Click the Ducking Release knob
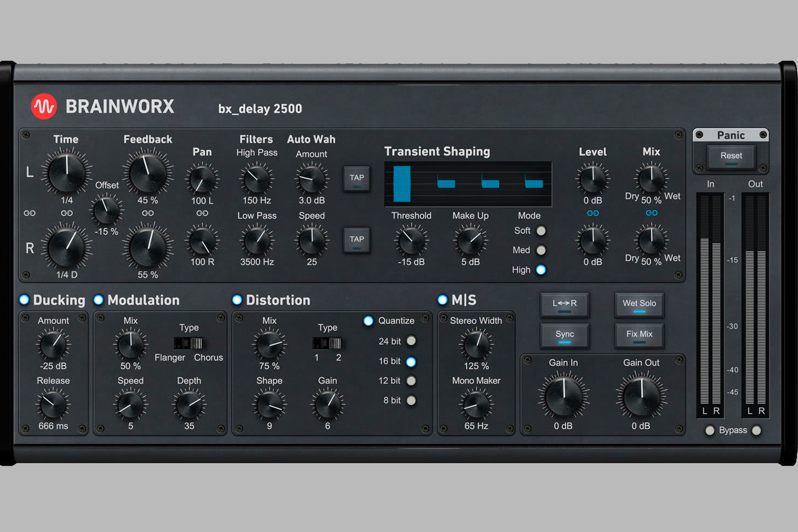798x532 pixels. (53, 405)
